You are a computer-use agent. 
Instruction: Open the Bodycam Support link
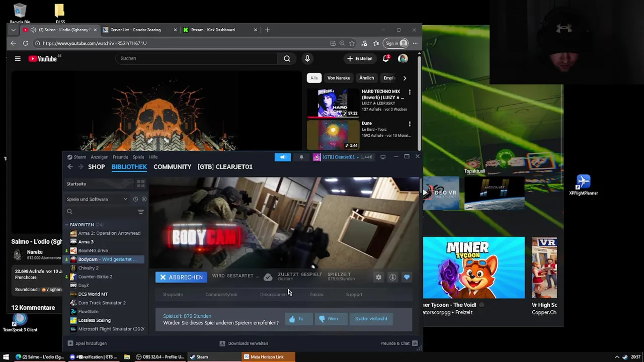[x=354, y=295]
